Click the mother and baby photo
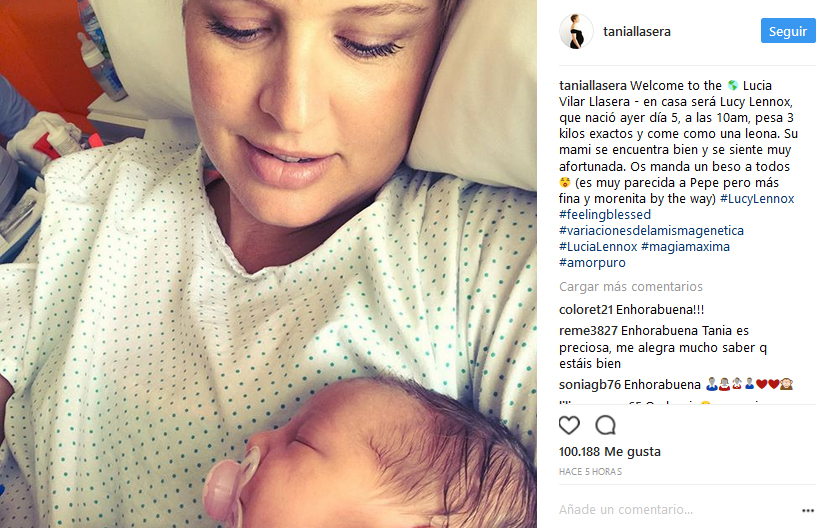820x528 pixels. (x=268, y=264)
